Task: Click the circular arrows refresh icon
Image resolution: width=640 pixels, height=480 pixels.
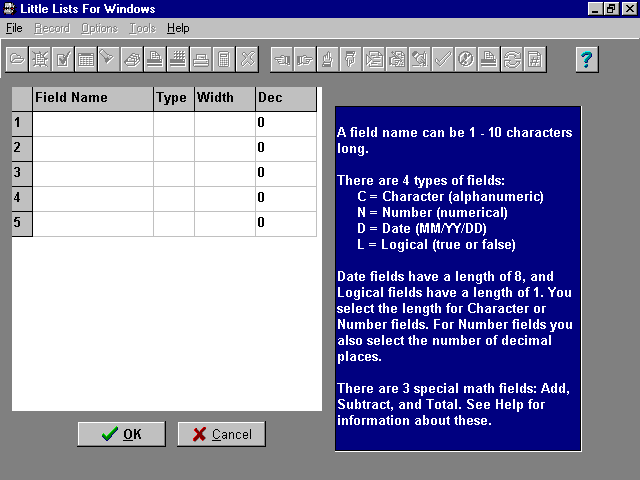Action: [x=512, y=59]
